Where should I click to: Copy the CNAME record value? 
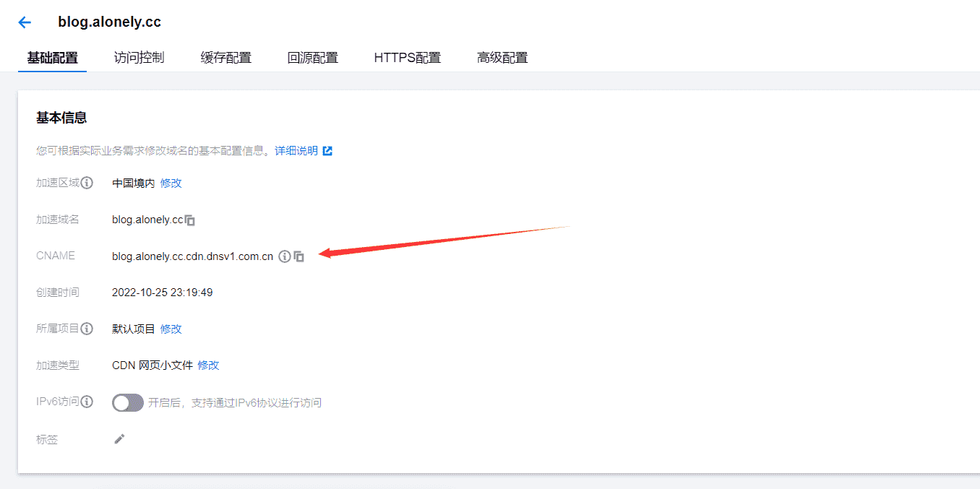pos(299,256)
